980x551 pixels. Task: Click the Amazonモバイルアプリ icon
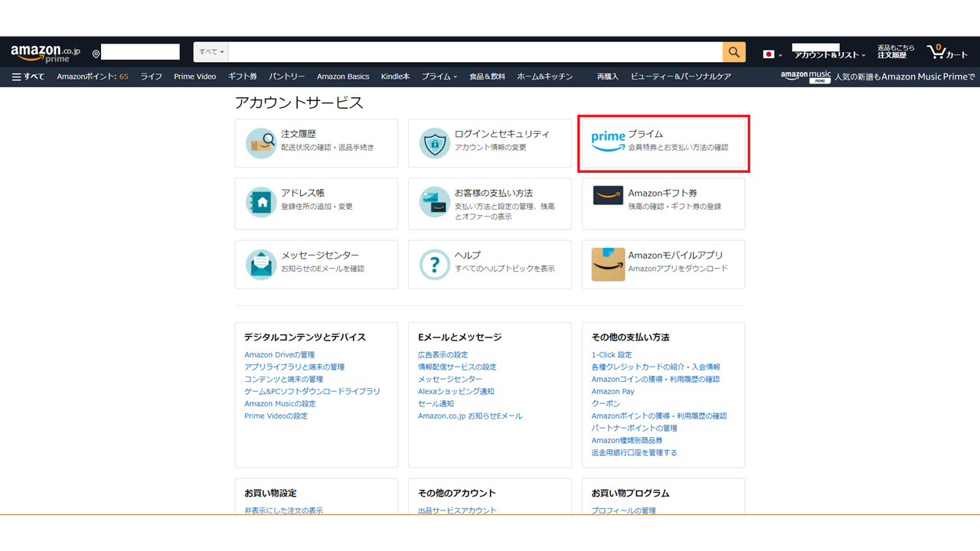click(608, 264)
